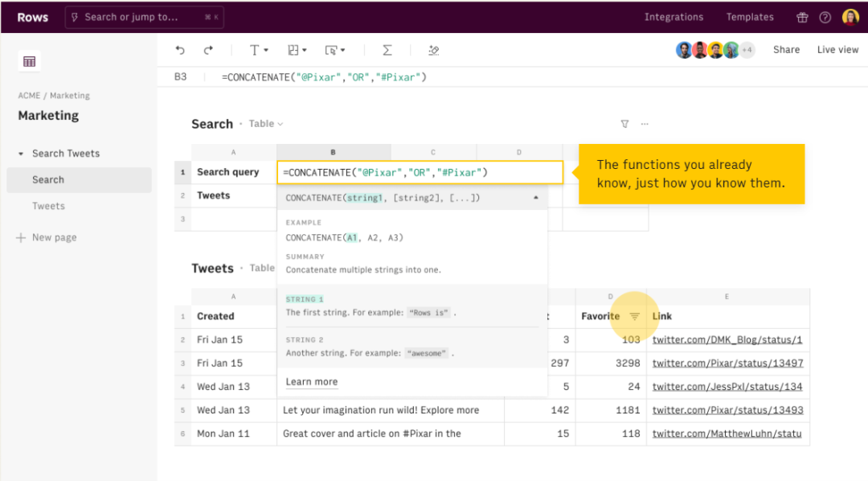Screen dimensions: 868x481
Task: Open the twitter.com/Pixar/status/13493 link
Action: click(x=727, y=410)
